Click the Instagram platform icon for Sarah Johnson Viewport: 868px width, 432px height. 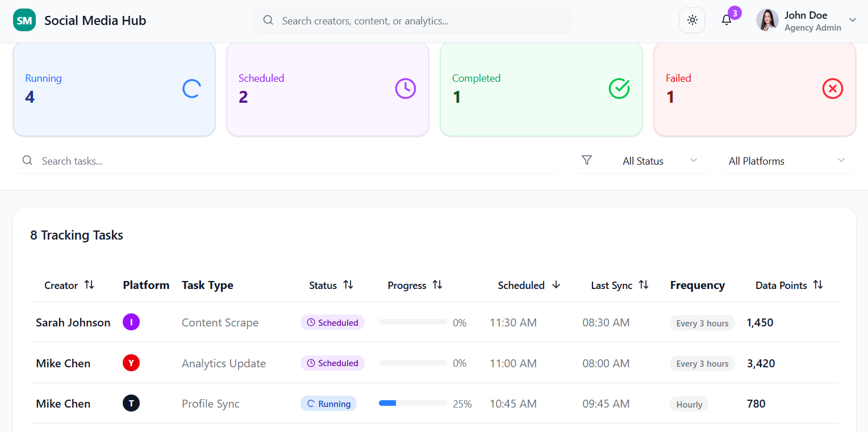tap(131, 322)
